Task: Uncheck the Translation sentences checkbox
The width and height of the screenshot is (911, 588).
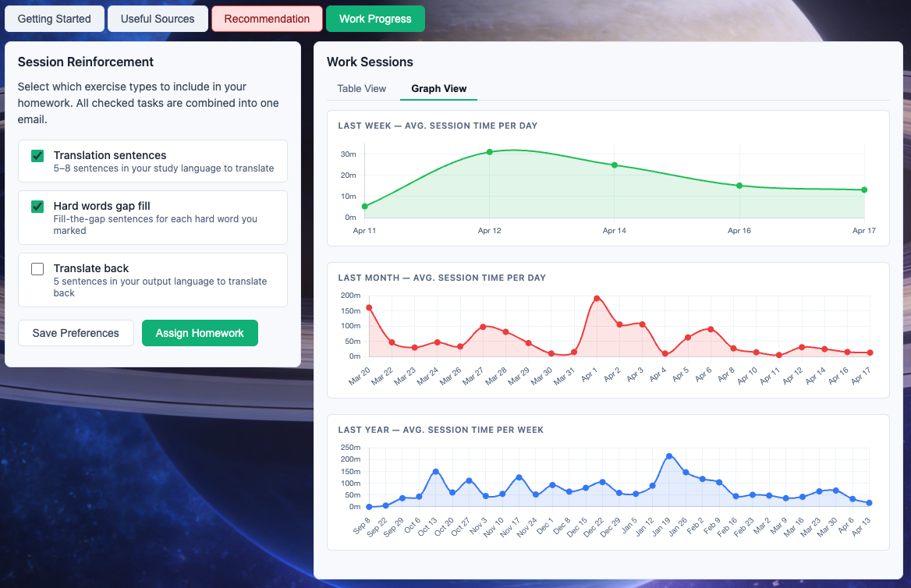Action: pos(37,156)
